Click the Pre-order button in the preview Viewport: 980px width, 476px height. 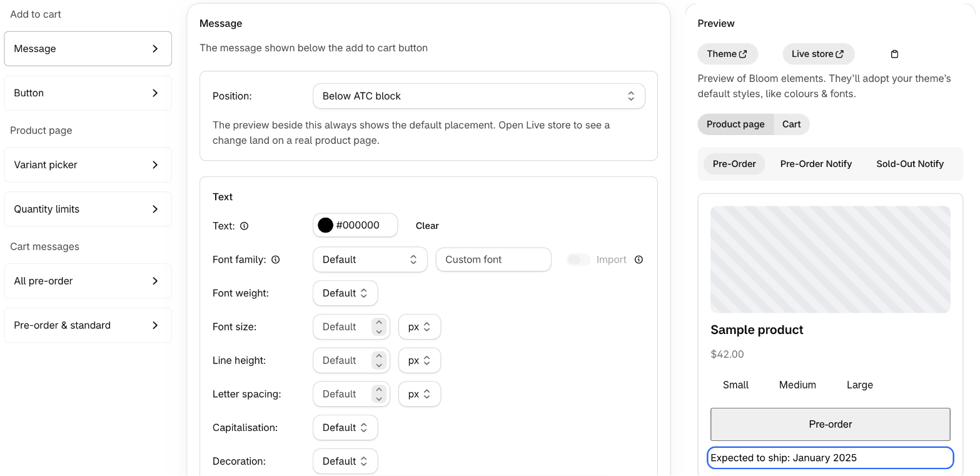830,424
